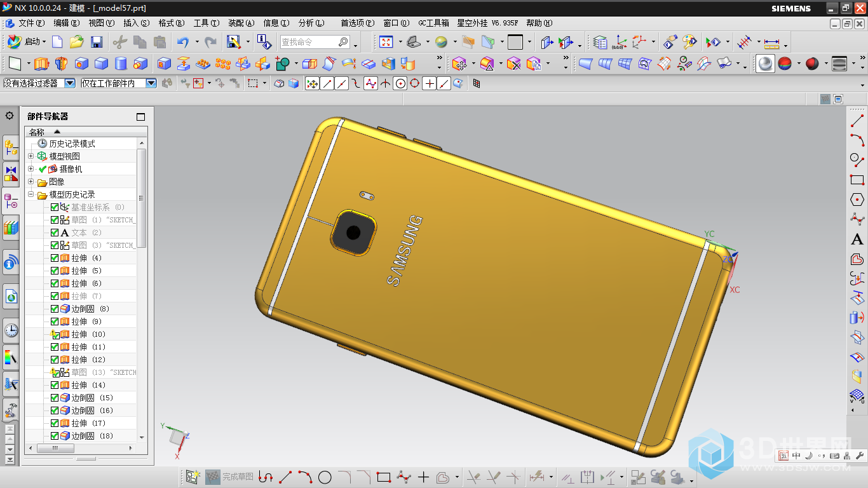
Task: Select the Through Curve Mesh surface icon
Action: 625,64
